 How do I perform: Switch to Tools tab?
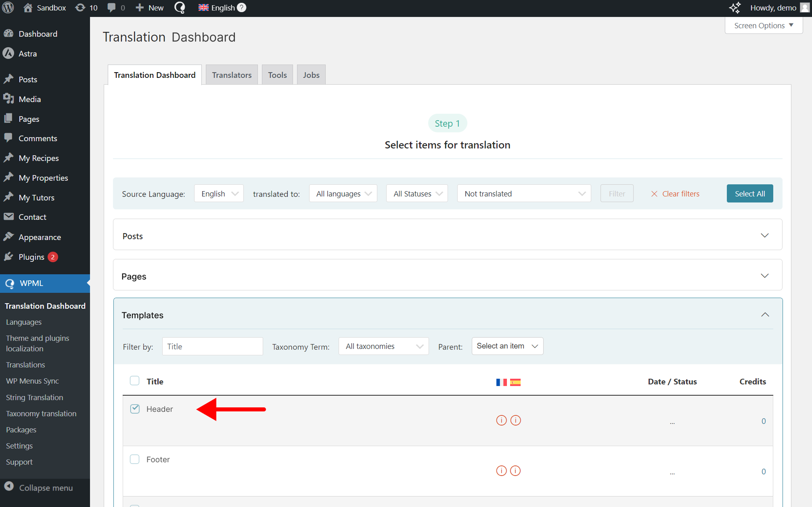coord(277,75)
